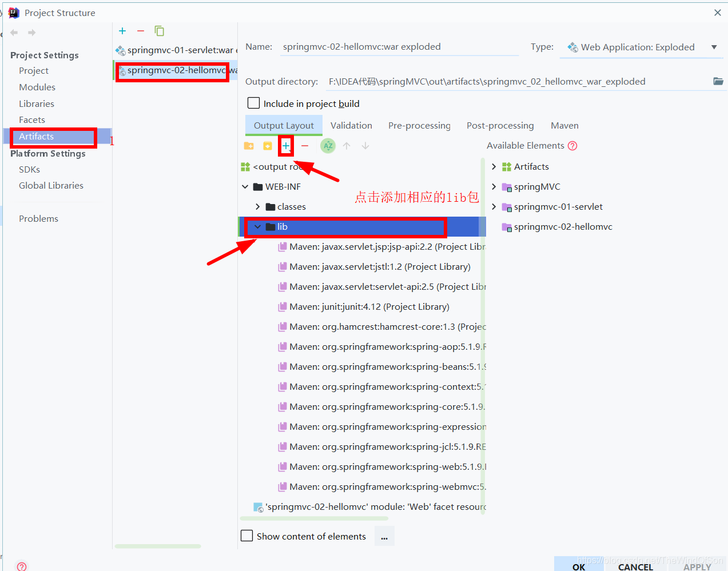Select Facets in Project Settings

32,120
